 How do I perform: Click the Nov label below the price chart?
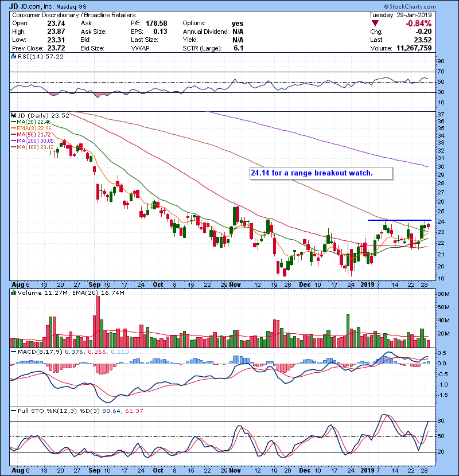(x=235, y=284)
